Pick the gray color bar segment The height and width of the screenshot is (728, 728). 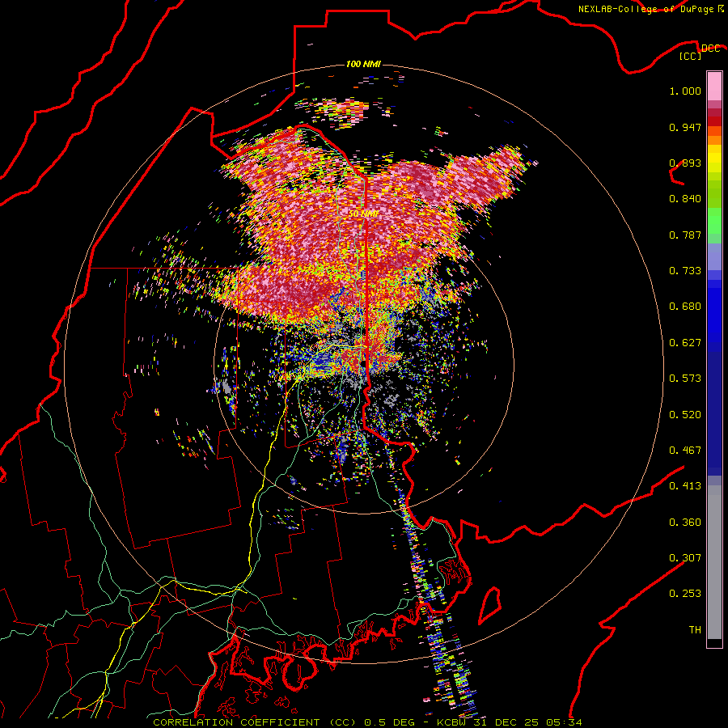pos(714,562)
